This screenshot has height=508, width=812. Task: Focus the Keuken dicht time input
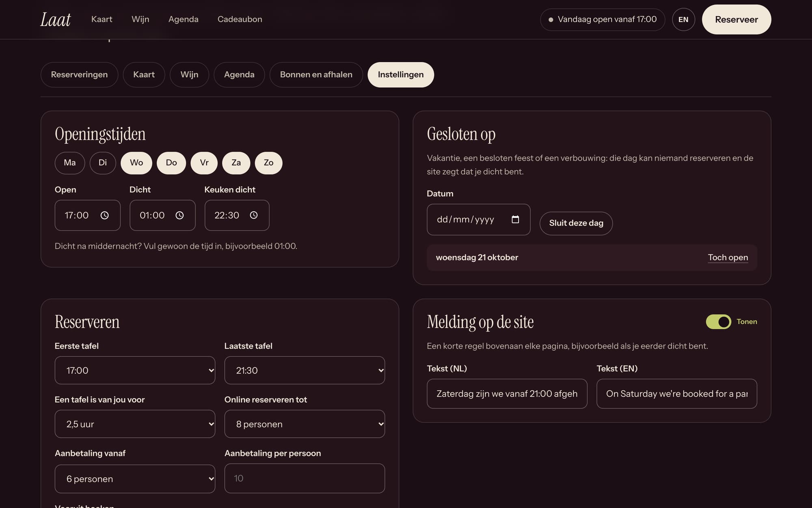pyautogui.click(x=237, y=215)
